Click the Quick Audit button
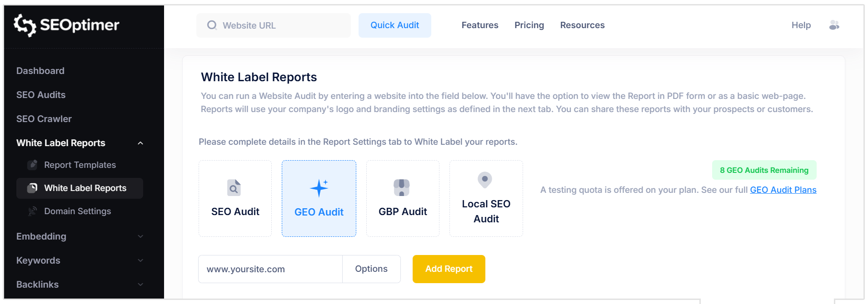This screenshot has width=868, height=304. pos(394,25)
